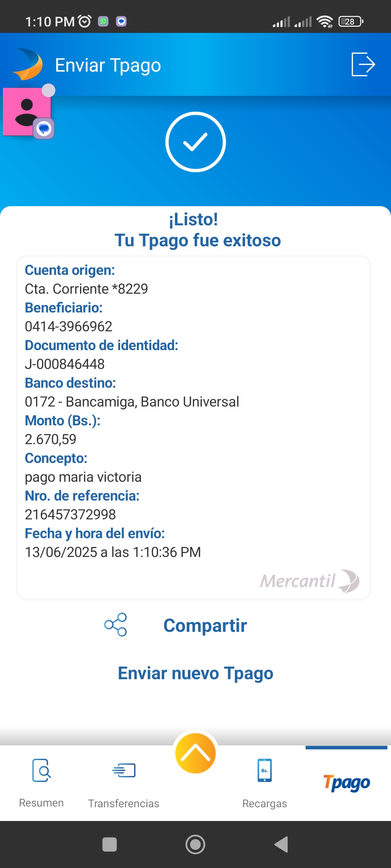Open the Recargas tab
This screenshot has width=391, height=868.
click(x=265, y=782)
